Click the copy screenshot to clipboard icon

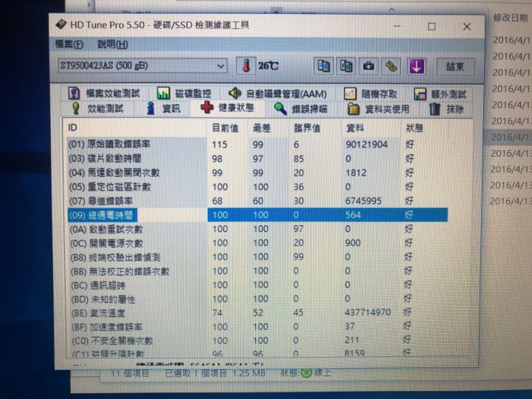(346, 66)
